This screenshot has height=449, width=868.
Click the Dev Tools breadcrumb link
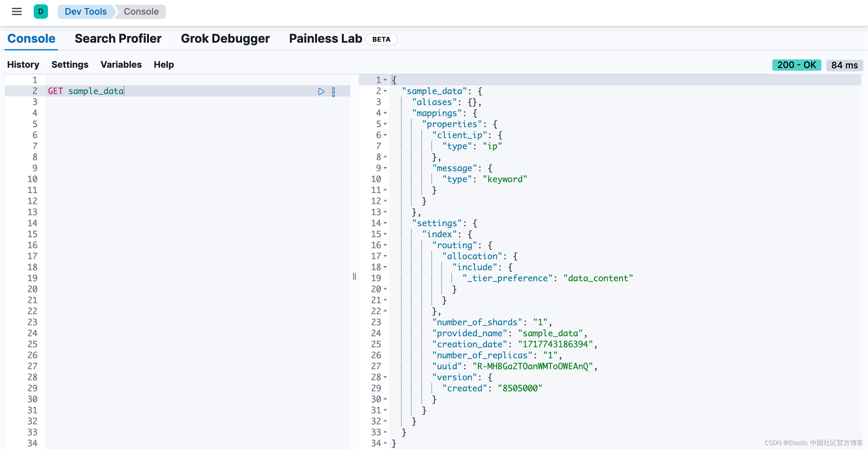tap(85, 11)
